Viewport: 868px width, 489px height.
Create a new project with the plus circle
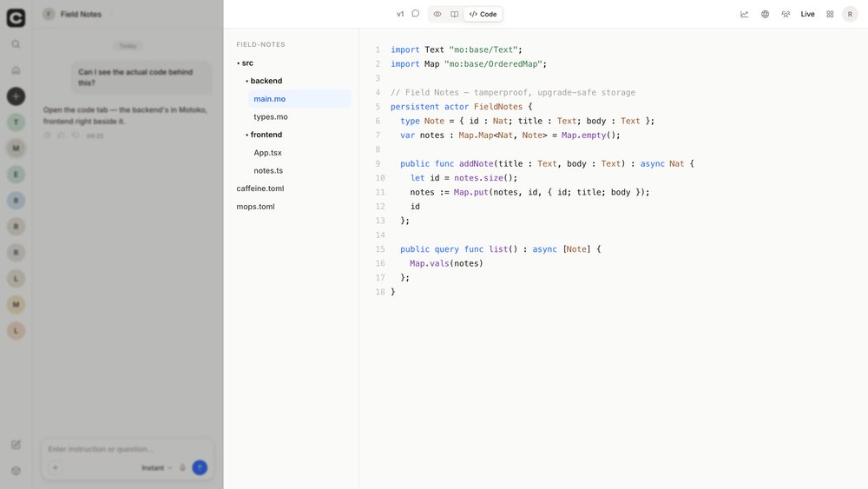pos(16,96)
